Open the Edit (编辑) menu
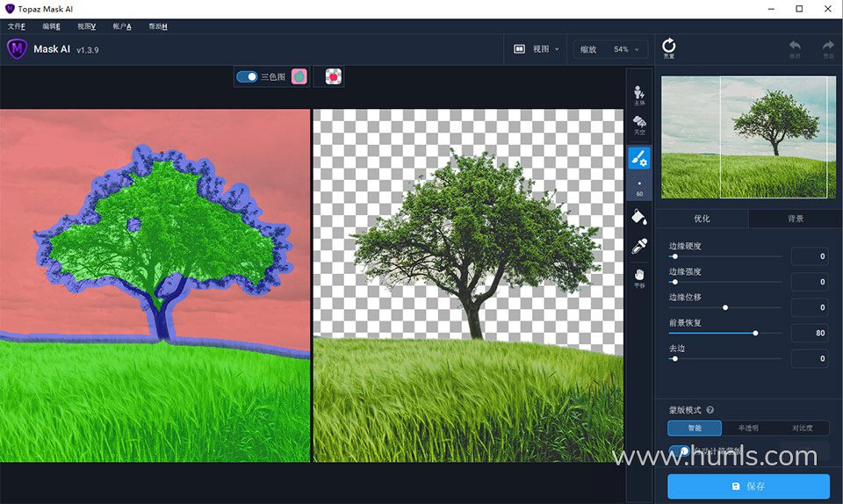Image resolution: width=843 pixels, height=504 pixels. coord(51,26)
